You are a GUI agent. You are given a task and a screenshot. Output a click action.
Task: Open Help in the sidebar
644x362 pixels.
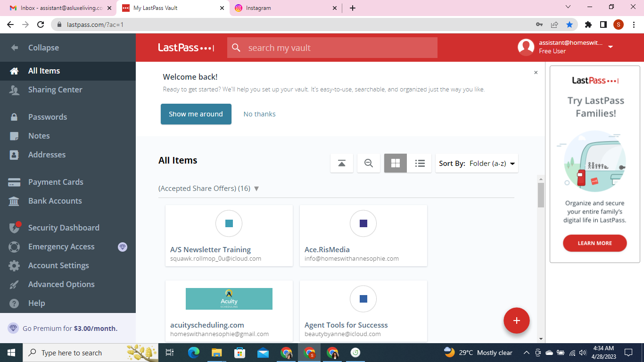tap(68, 303)
